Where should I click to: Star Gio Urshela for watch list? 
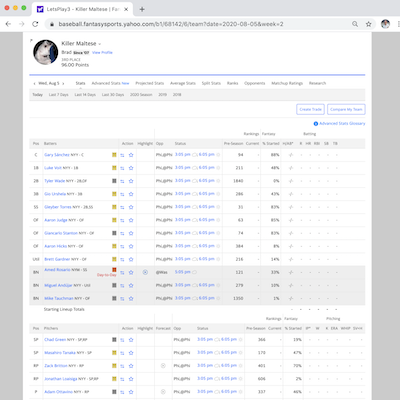pos(131,194)
